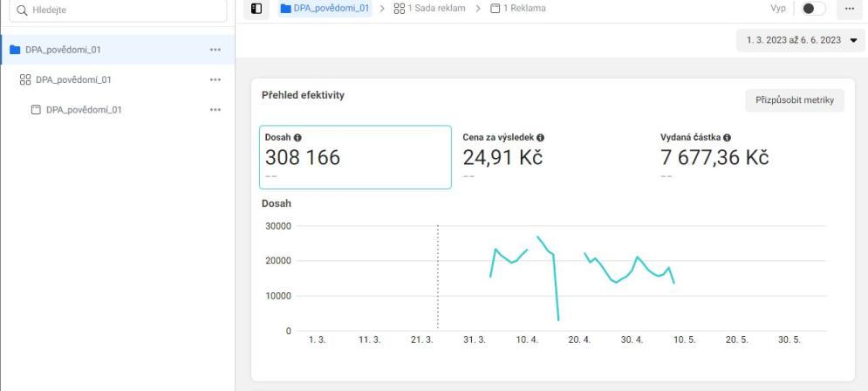This screenshot has height=391, width=868.
Task: Select the Vydaná částka metric card
Action: coord(750,157)
